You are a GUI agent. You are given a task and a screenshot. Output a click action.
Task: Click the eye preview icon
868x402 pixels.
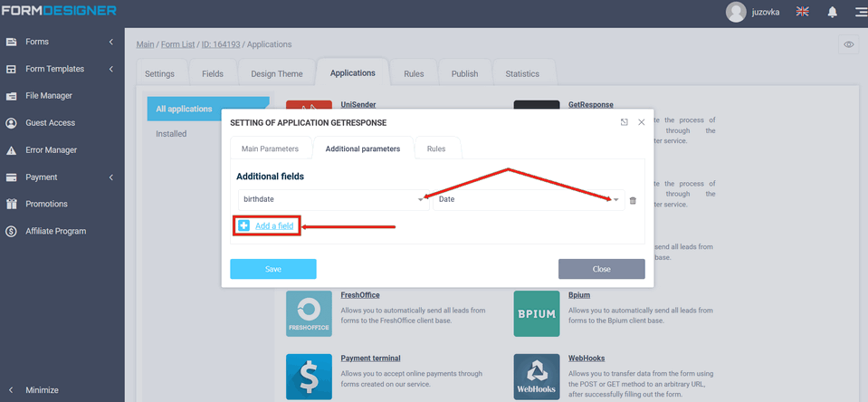(x=848, y=44)
